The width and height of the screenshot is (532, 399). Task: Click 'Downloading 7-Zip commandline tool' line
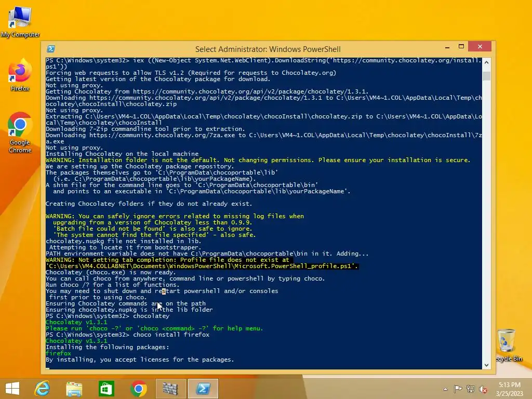(x=145, y=129)
